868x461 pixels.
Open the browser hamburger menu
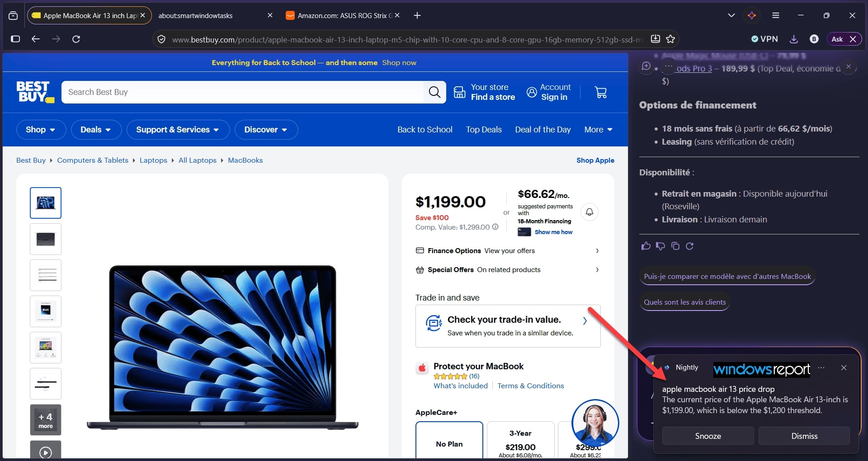coord(776,15)
